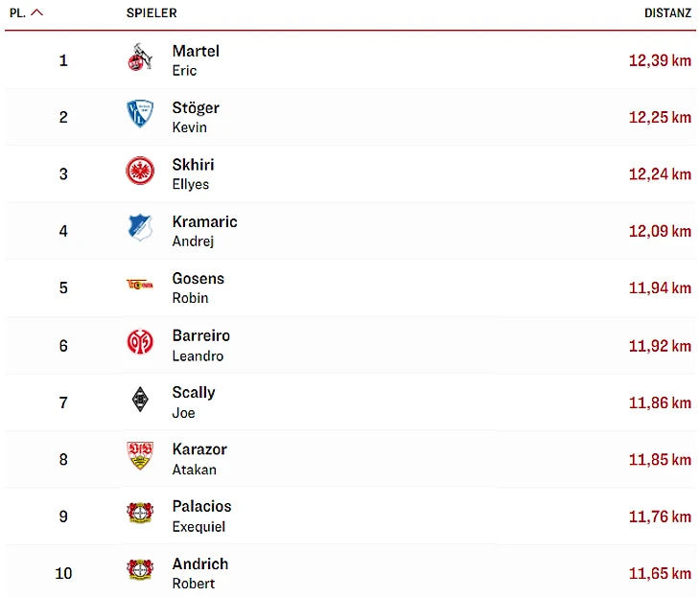Click the Mainz 05 logo beside Barreiro

tap(140, 343)
